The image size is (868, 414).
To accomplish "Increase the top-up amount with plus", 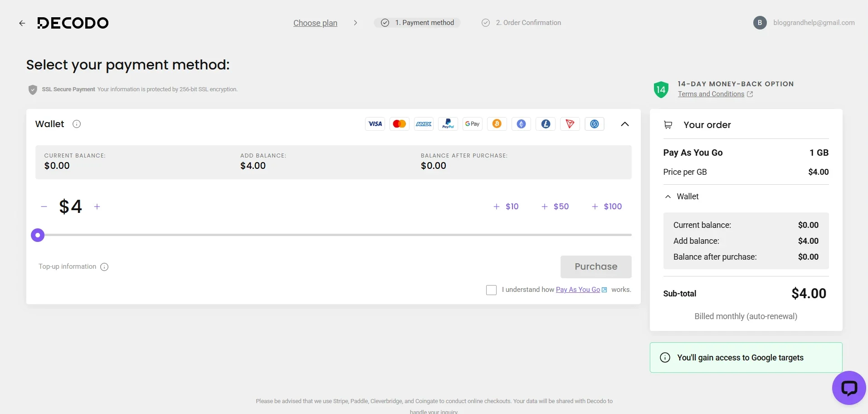I will (x=97, y=207).
